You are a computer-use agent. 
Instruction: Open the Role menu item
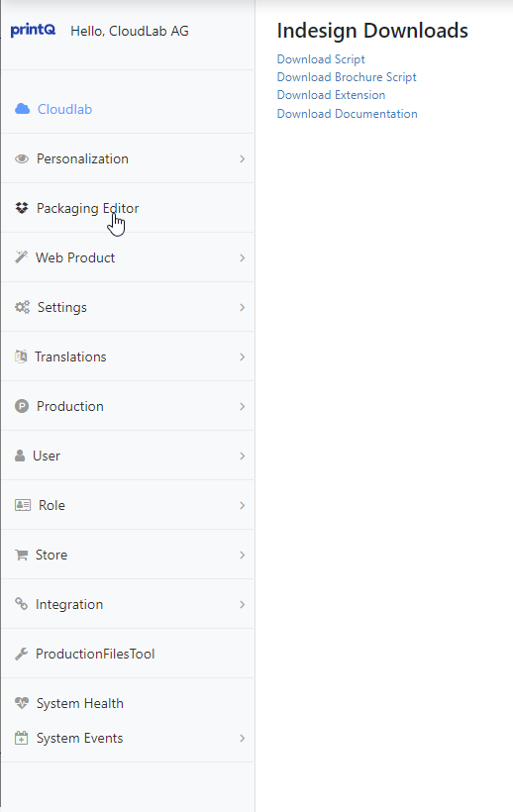[128, 505]
